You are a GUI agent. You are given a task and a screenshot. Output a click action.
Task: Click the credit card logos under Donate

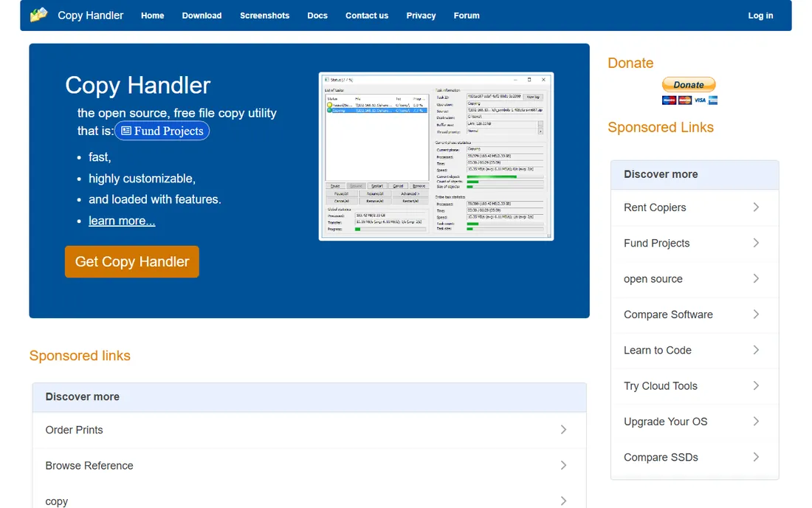pyautogui.click(x=689, y=100)
